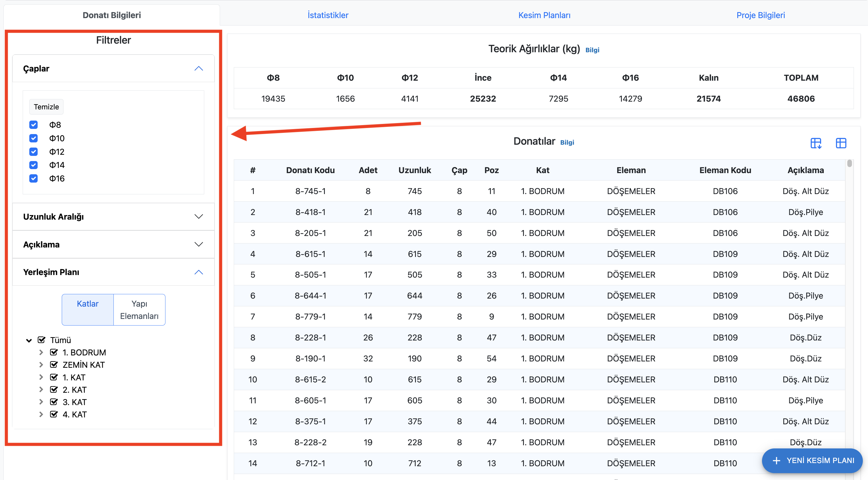Click plus icon on Yeni Kesim Planı

776,460
